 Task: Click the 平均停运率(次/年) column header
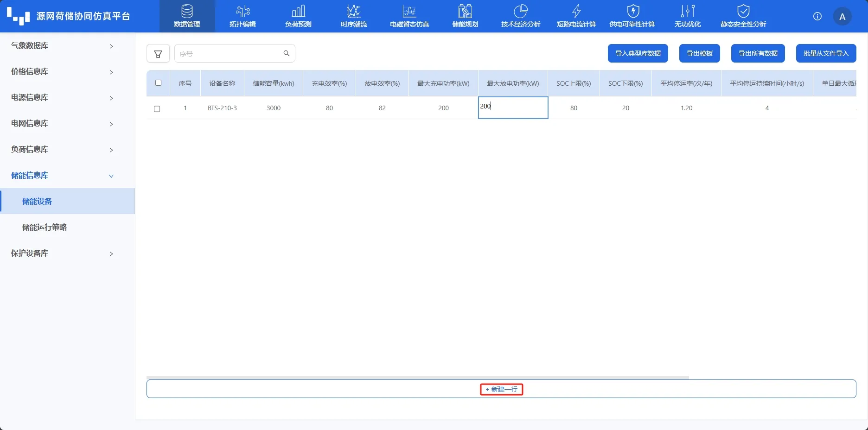pos(686,83)
